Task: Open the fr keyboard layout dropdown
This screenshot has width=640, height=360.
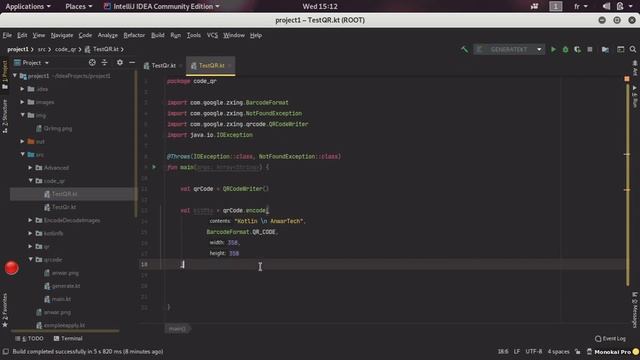Action: pyautogui.click(x=580, y=6)
